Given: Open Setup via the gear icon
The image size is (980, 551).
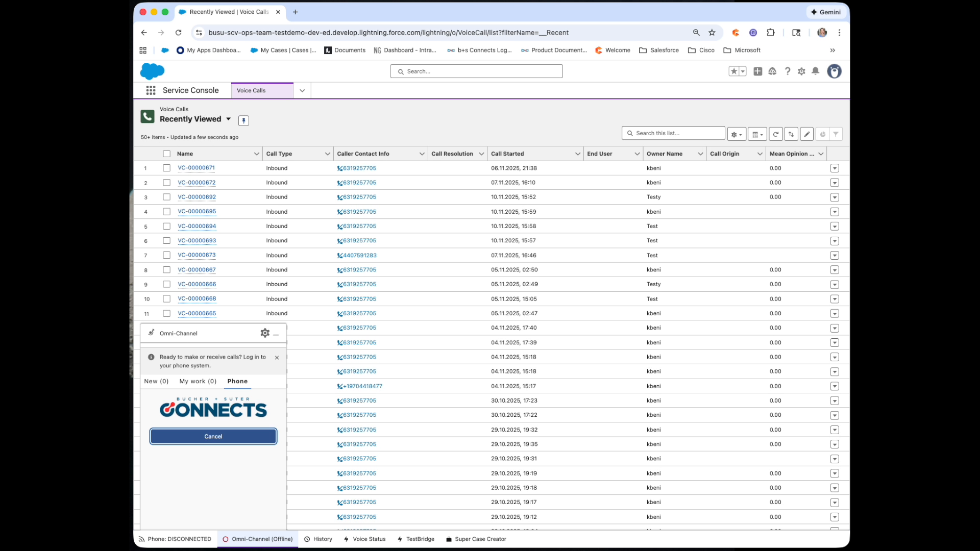Looking at the screenshot, I should (x=801, y=71).
